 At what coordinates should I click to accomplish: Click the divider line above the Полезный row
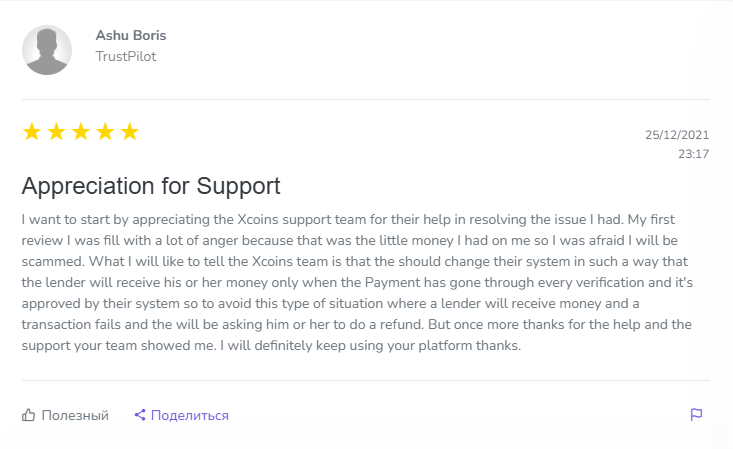coord(366,380)
